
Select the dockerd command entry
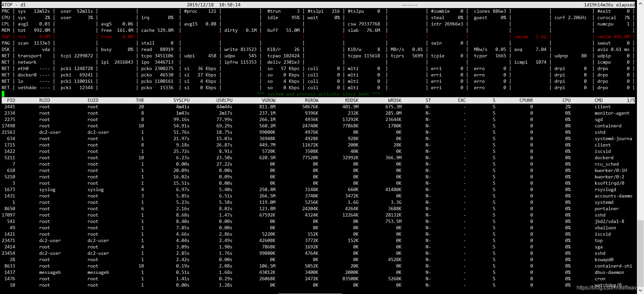point(604,158)
